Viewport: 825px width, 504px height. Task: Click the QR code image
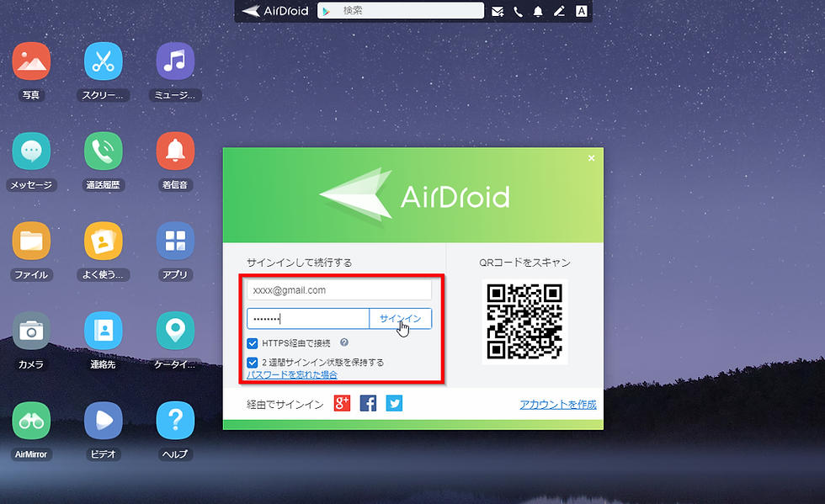click(524, 321)
